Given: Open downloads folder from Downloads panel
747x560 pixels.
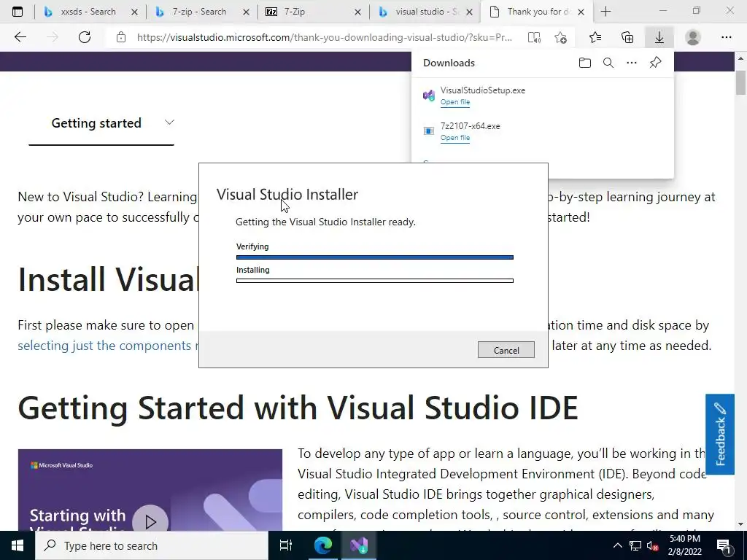Looking at the screenshot, I should click(x=585, y=63).
